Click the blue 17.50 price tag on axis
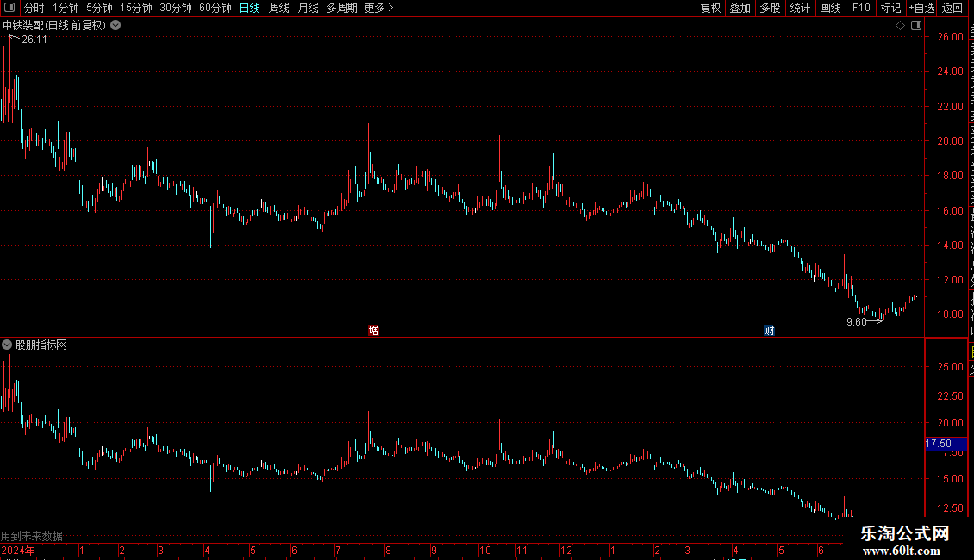974x560 pixels. 946,444
